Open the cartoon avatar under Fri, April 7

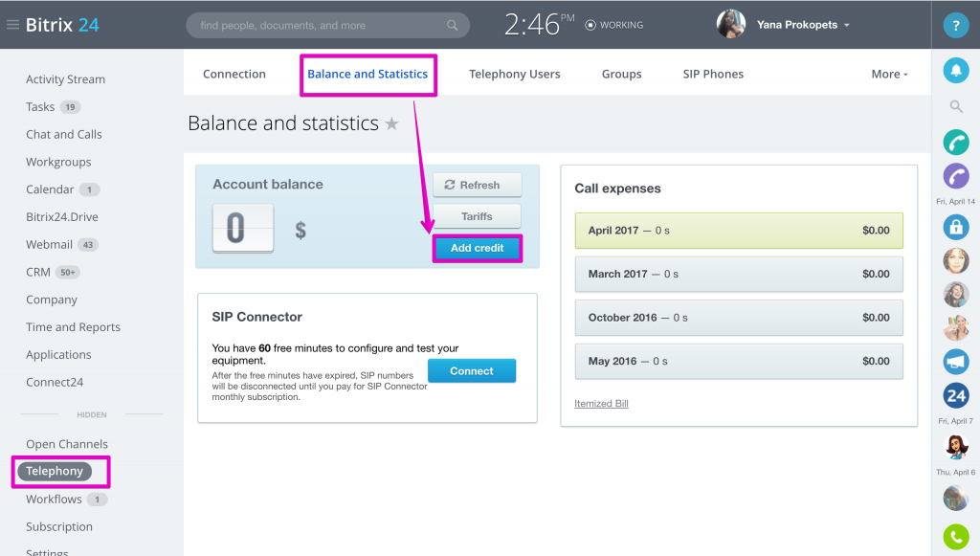point(956,446)
